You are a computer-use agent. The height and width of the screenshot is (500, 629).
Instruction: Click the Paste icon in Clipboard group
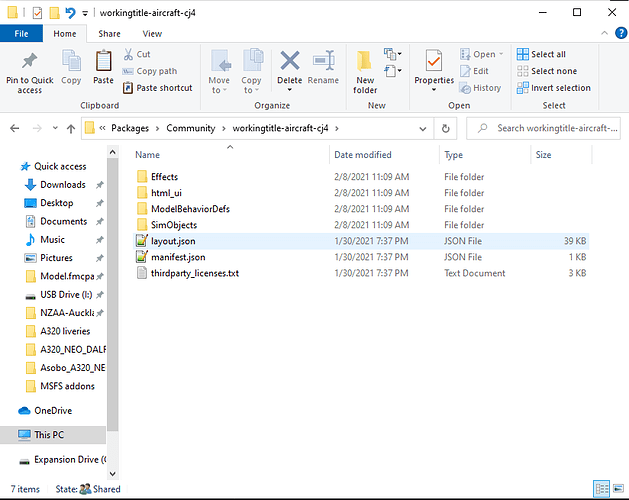click(103, 66)
